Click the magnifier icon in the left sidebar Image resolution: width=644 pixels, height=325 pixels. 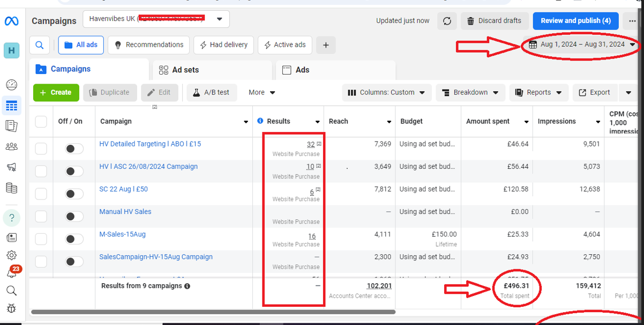[11, 291]
